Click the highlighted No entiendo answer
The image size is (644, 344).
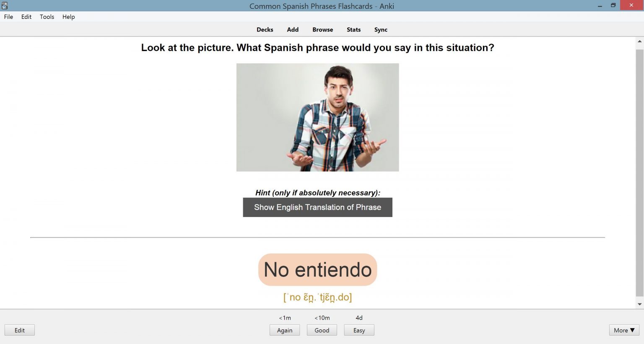(317, 270)
